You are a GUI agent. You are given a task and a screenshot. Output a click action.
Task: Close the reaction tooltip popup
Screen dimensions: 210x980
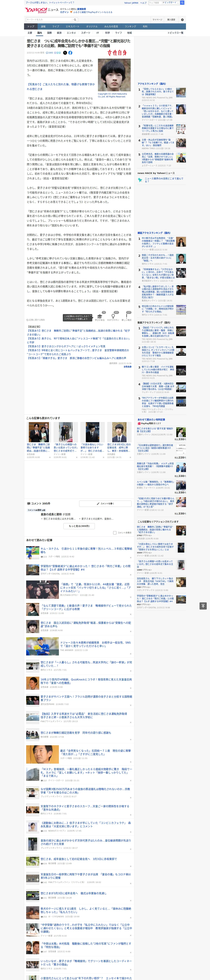click(91, 316)
